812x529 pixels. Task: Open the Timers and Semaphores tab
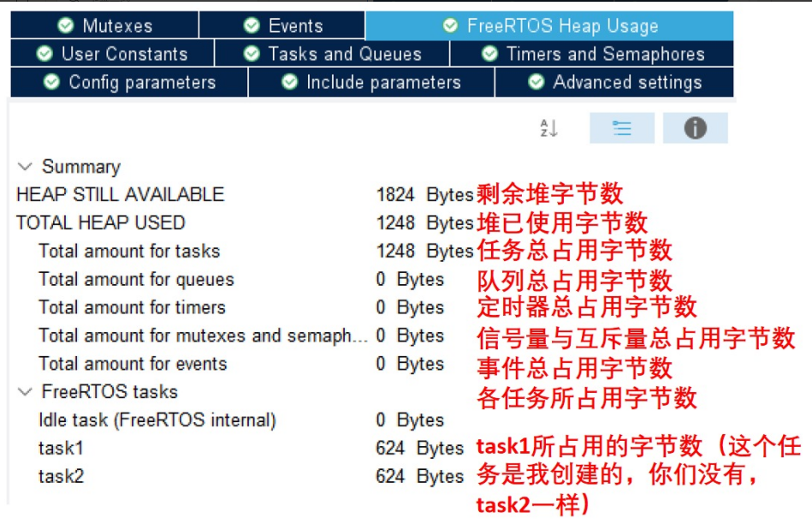point(592,53)
